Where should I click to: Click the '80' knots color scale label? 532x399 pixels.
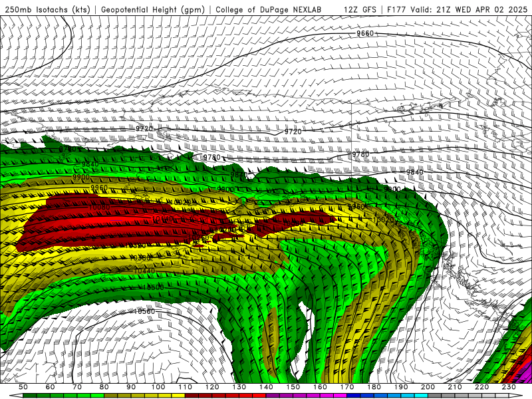pos(104,387)
